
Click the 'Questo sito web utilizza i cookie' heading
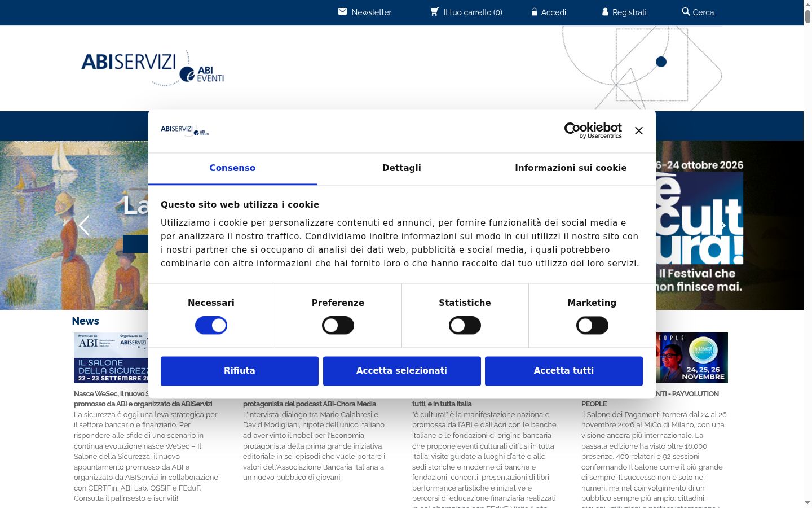[240, 205]
